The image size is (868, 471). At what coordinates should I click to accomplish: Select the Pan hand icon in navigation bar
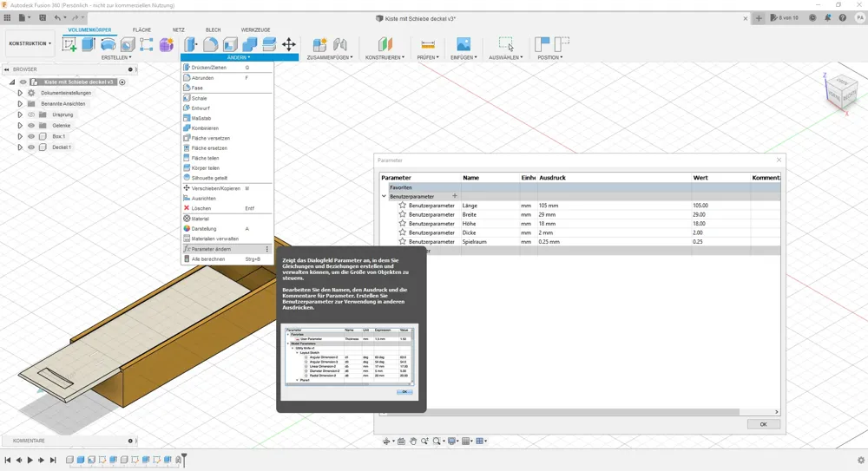413,442
